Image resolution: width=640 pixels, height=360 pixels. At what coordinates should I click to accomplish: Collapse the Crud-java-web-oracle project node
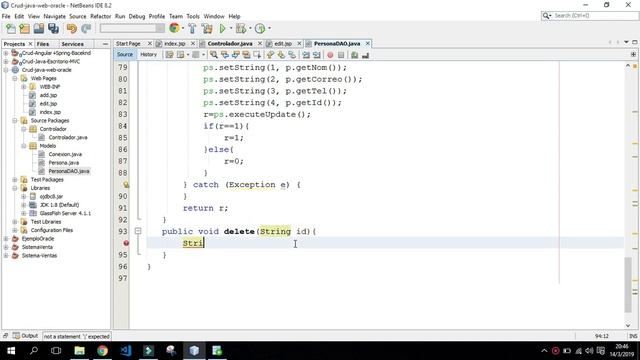[x=6, y=70]
